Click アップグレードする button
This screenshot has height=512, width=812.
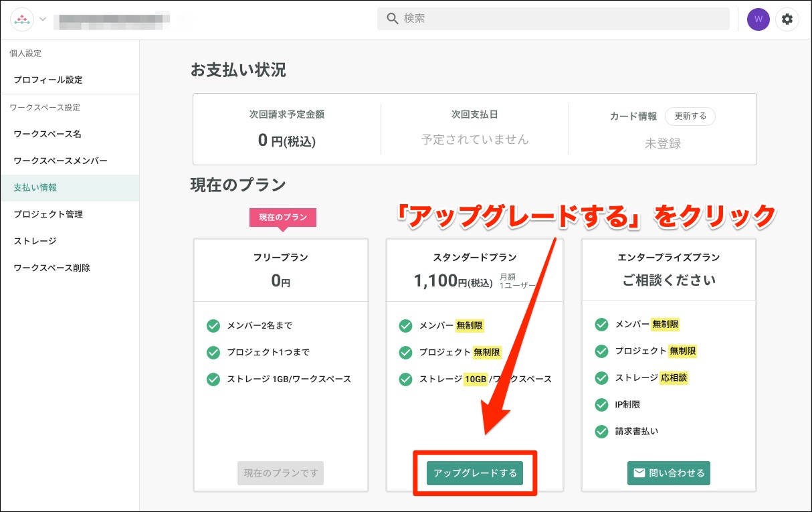475,473
